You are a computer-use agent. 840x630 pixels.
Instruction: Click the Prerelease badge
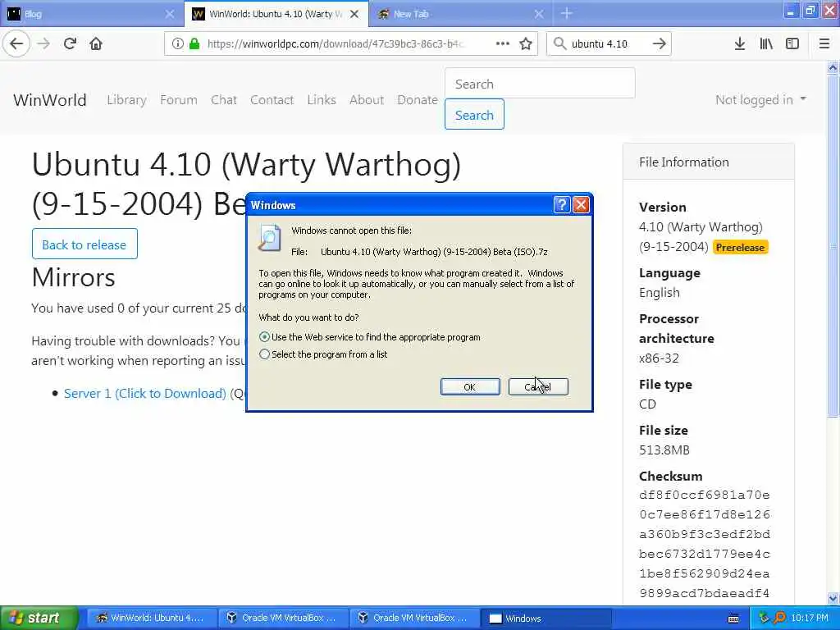click(x=741, y=248)
